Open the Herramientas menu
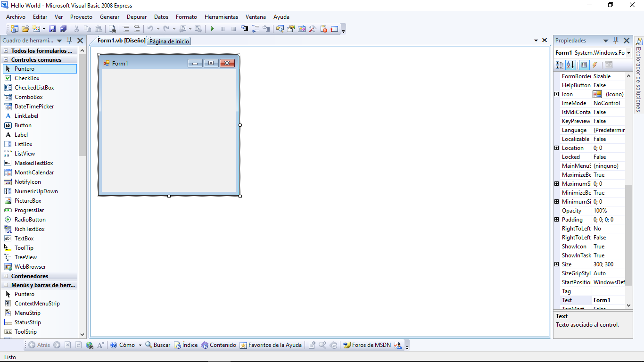 (x=221, y=17)
